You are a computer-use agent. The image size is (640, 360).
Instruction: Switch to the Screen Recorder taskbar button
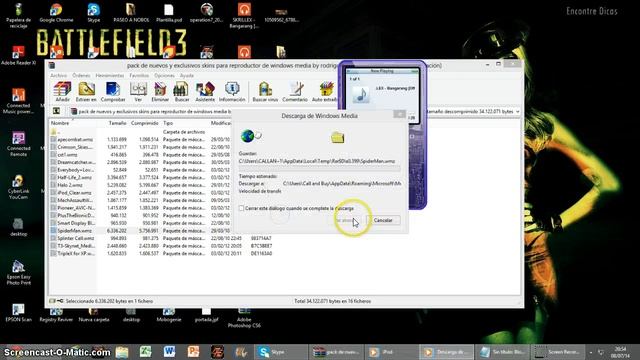pyautogui.click(x=558, y=352)
